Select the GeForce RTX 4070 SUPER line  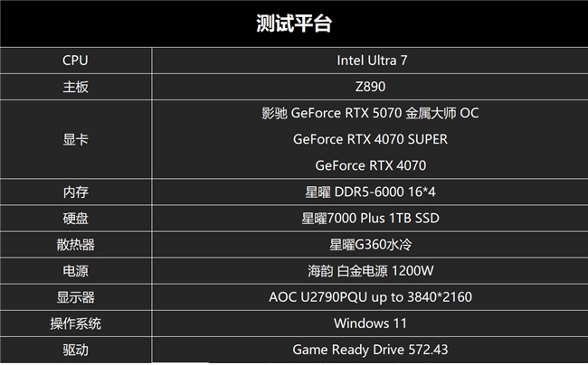[370, 140]
